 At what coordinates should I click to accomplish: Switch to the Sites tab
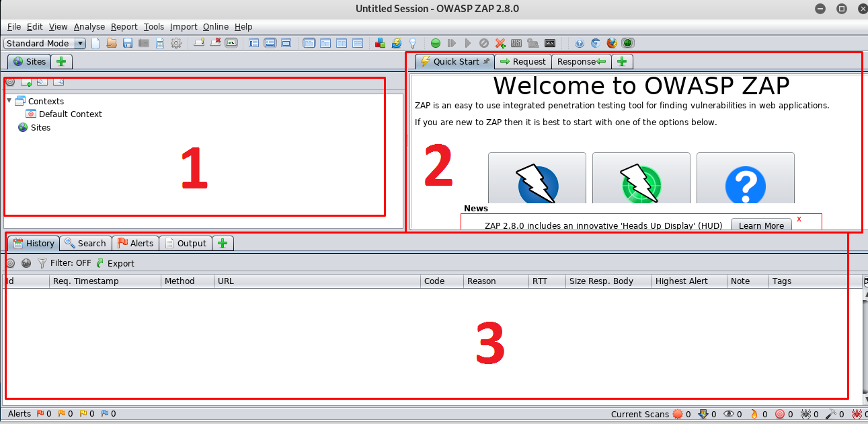point(30,61)
